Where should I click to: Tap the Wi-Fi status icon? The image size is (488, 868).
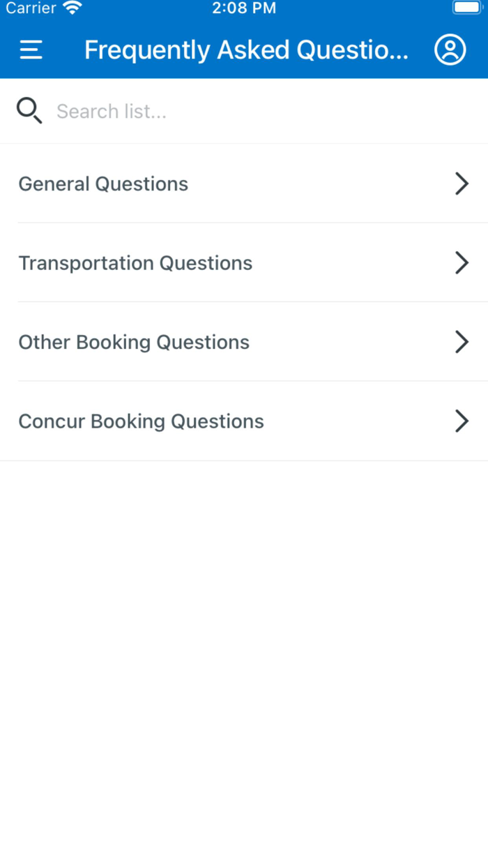click(x=72, y=8)
